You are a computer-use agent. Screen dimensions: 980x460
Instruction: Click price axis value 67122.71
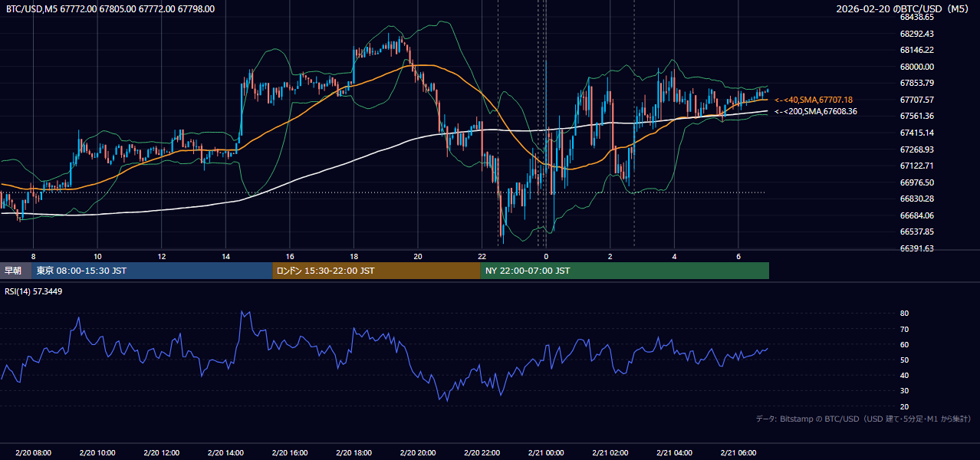[916, 166]
